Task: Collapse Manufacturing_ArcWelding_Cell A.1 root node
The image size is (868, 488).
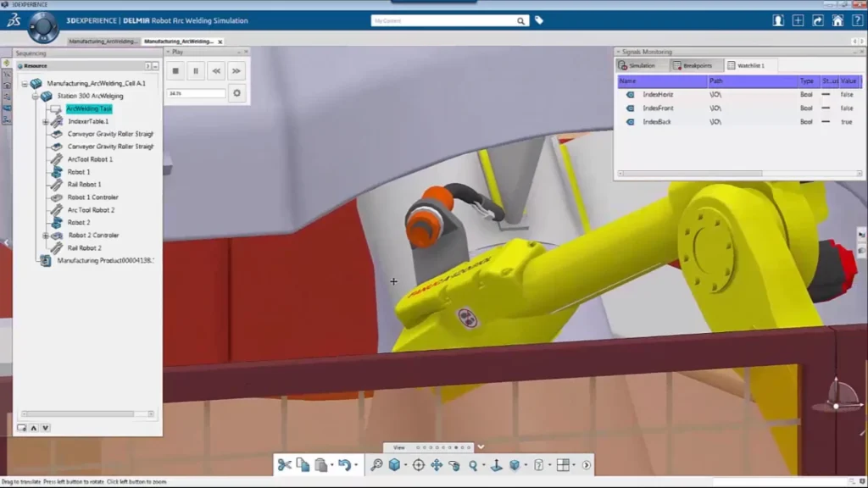Action: (25, 83)
